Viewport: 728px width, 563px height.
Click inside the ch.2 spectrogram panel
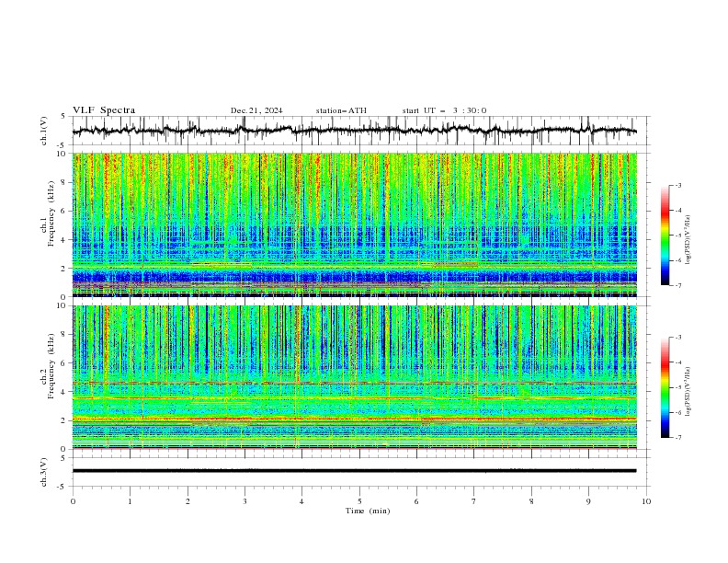pyautogui.click(x=355, y=377)
